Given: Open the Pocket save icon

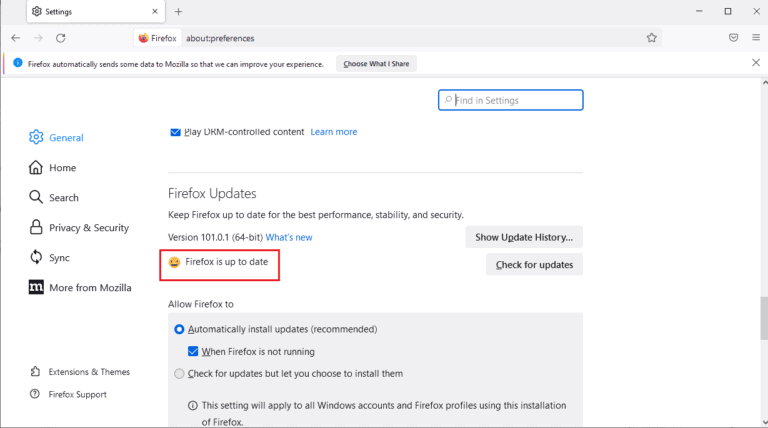Looking at the screenshot, I should point(733,38).
